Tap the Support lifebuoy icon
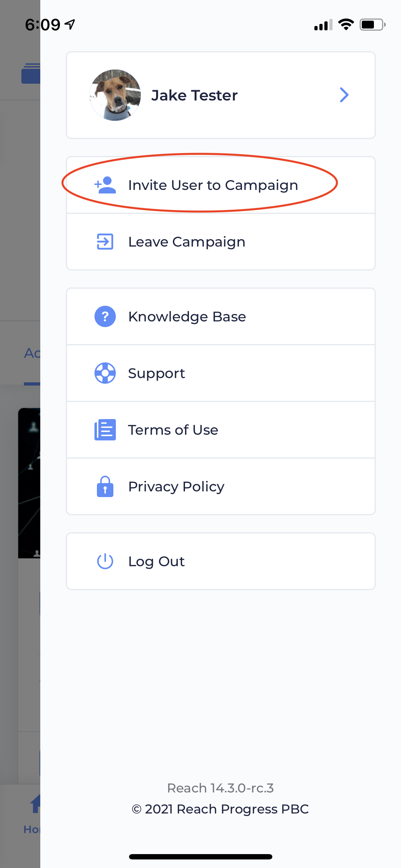This screenshot has height=868, width=401. (105, 373)
